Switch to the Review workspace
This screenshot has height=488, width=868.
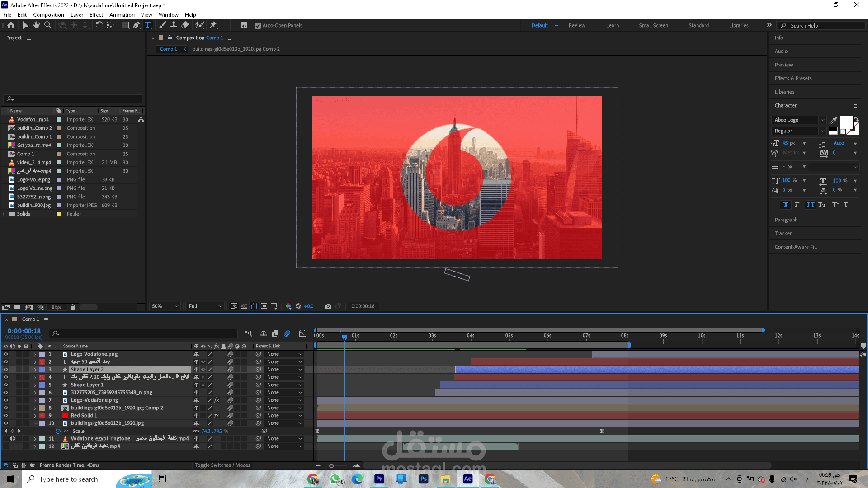coord(577,26)
